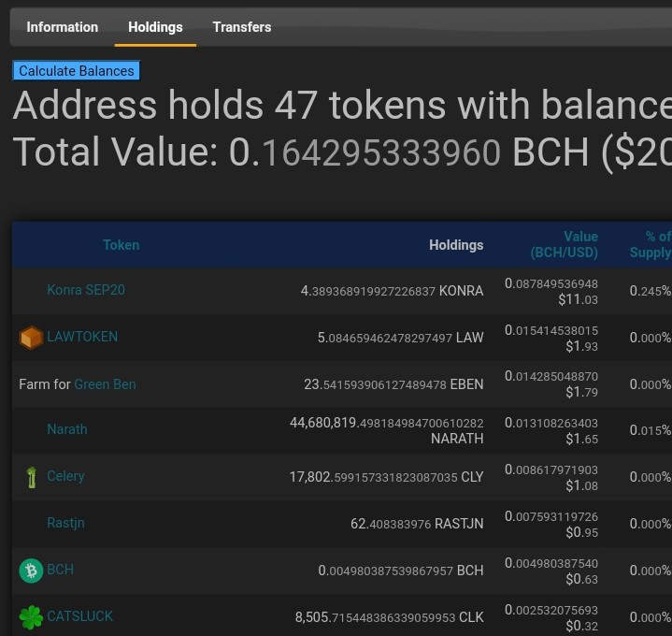Sort by the Value (BCH/USD) column header
Screen dimensions: 672x636
point(565,244)
